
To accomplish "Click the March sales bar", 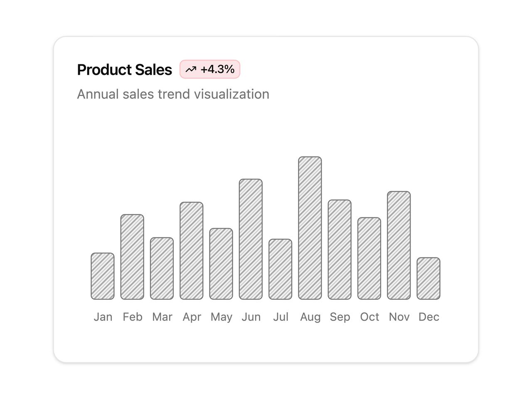I will (x=162, y=268).
